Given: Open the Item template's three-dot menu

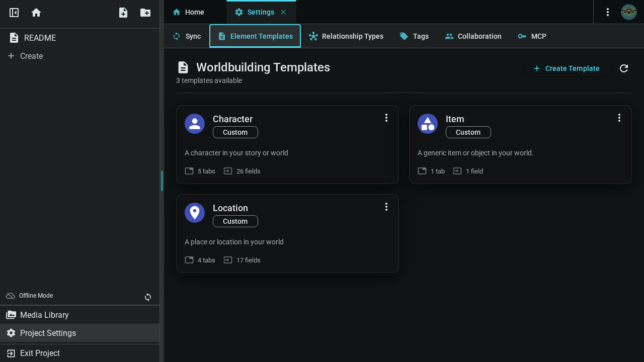Looking at the screenshot, I should 619,118.
